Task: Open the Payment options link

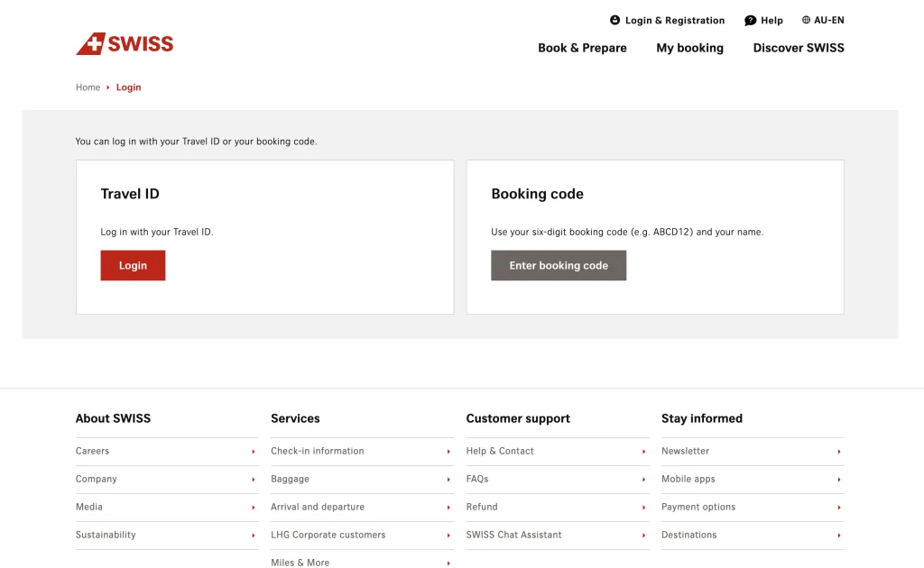Action: [753, 508]
